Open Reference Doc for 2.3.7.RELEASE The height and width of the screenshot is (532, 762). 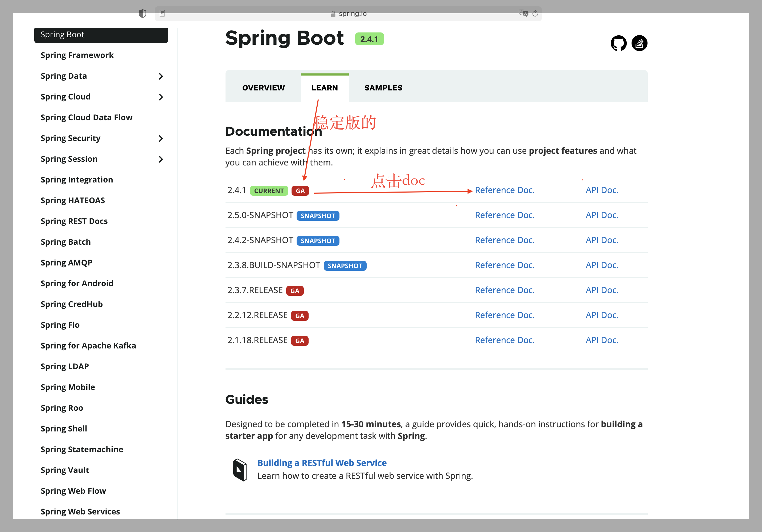tap(505, 290)
